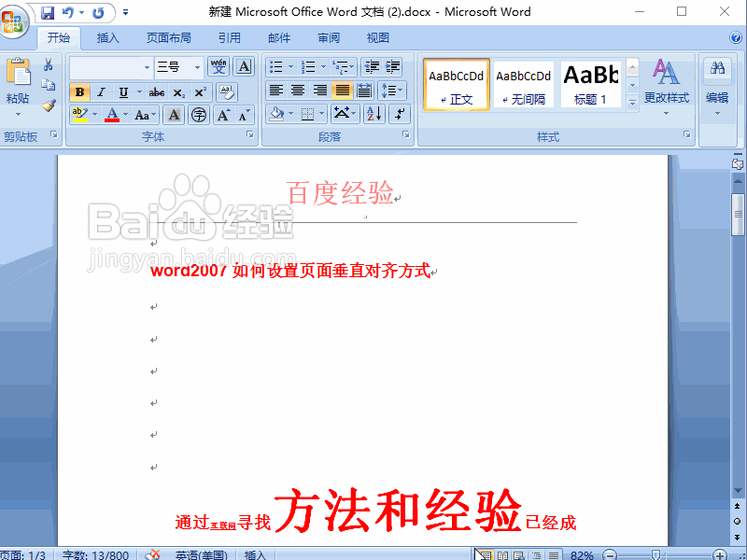Image resolution: width=747 pixels, height=560 pixels.
Task: Sort the selected text A-Z
Action: pos(374,114)
